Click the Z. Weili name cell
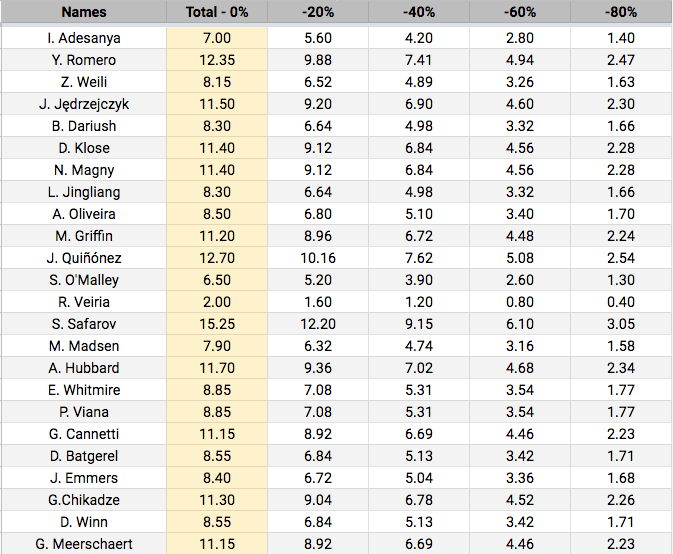This screenshot has height=554, width=673. coord(84,82)
